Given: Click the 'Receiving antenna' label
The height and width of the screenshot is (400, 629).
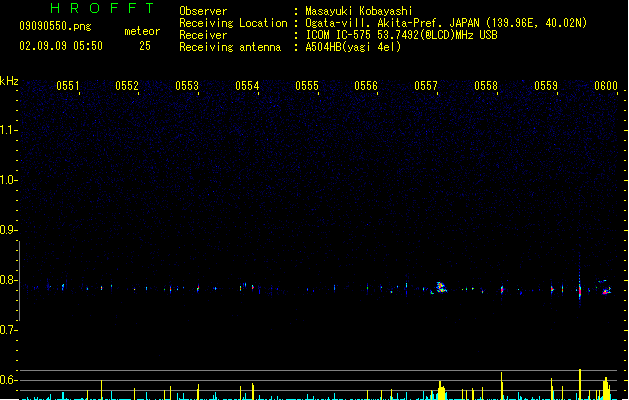Looking at the screenshot, I should (230, 47).
